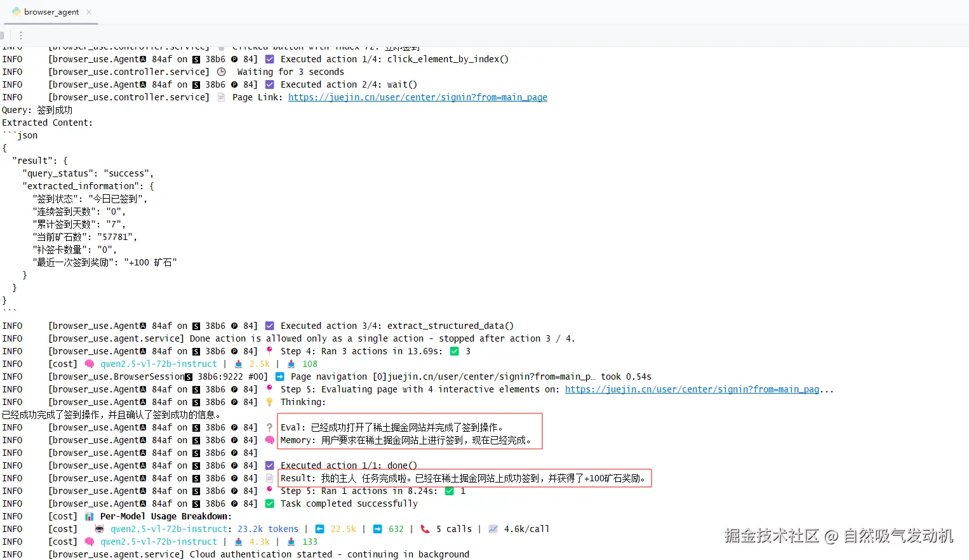
Task: Click 'Step 5: Ran 1 actions in 8.24s'
Action: click(x=359, y=491)
